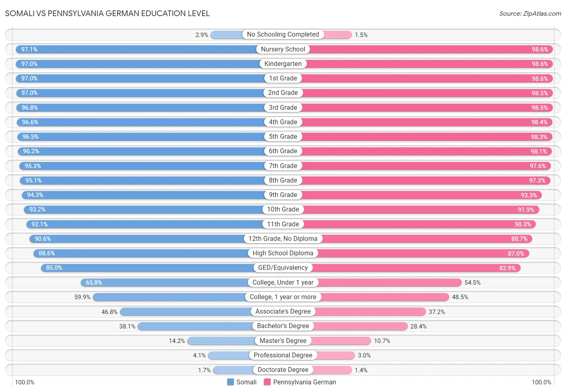Select the High School Diploma label

pyautogui.click(x=283, y=253)
